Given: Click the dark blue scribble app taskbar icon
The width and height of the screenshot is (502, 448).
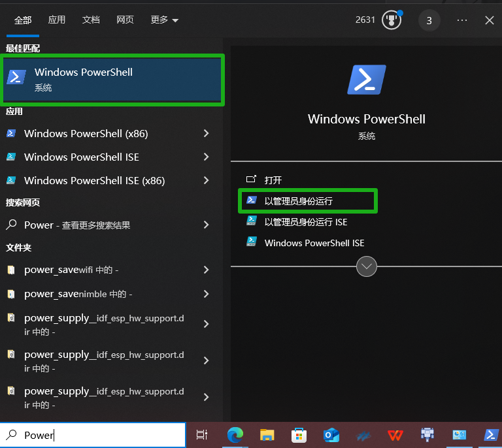Looking at the screenshot, I should (363, 436).
